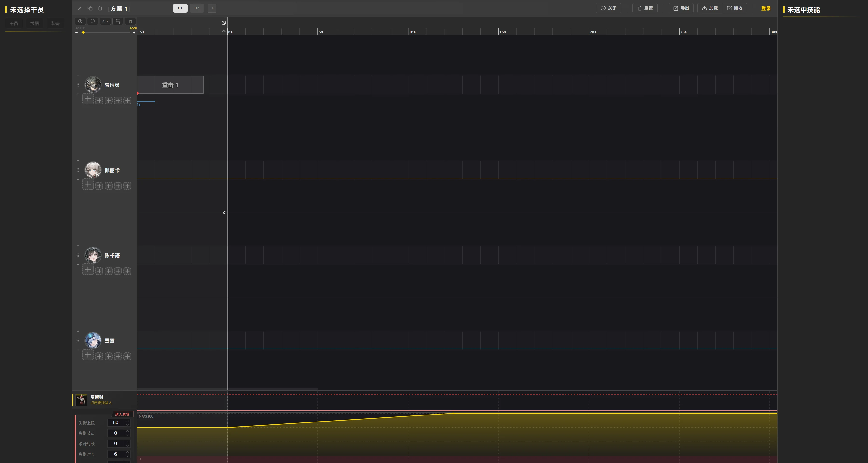The height and width of the screenshot is (463, 868).
Task: Click the trash icon next to 方案 1
Action: (x=100, y=8)
